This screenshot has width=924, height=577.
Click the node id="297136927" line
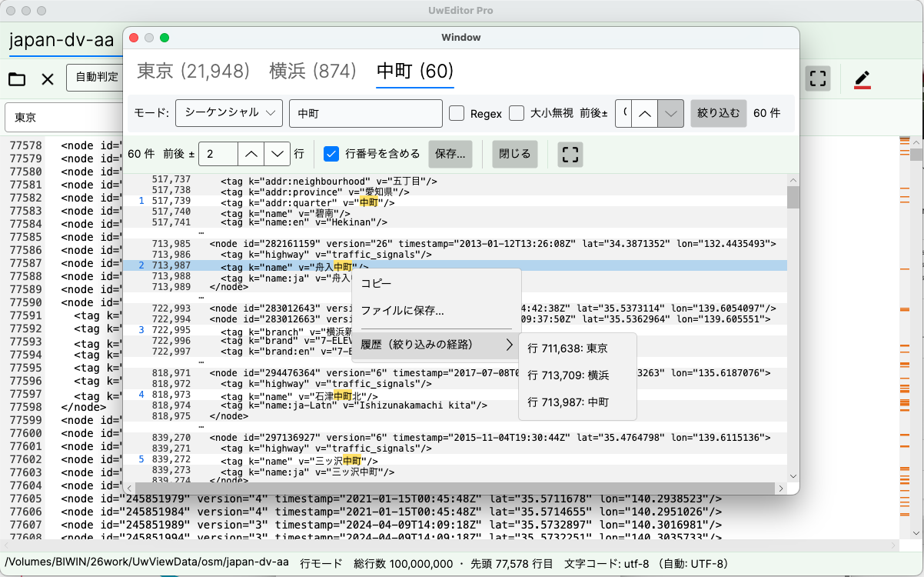(454, 438)
